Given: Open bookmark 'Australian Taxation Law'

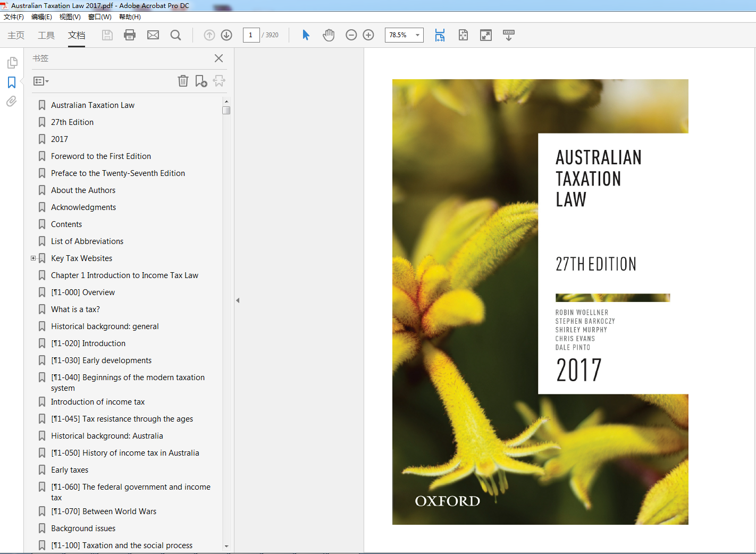Looking at the screenshot, I should (x=93, y=105).
